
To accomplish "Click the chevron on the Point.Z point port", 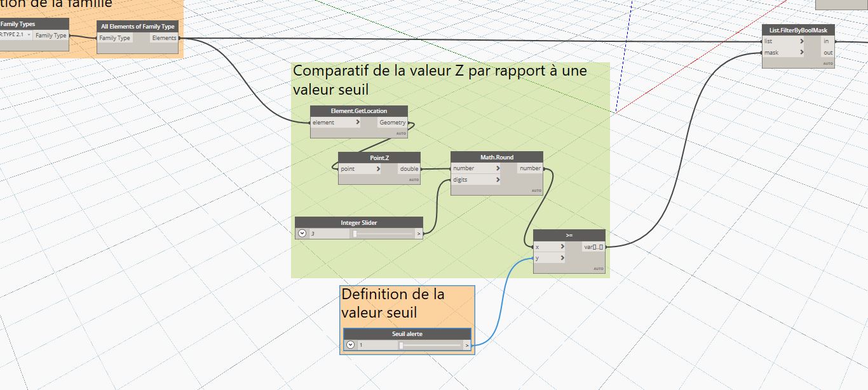I will point(379,169).
